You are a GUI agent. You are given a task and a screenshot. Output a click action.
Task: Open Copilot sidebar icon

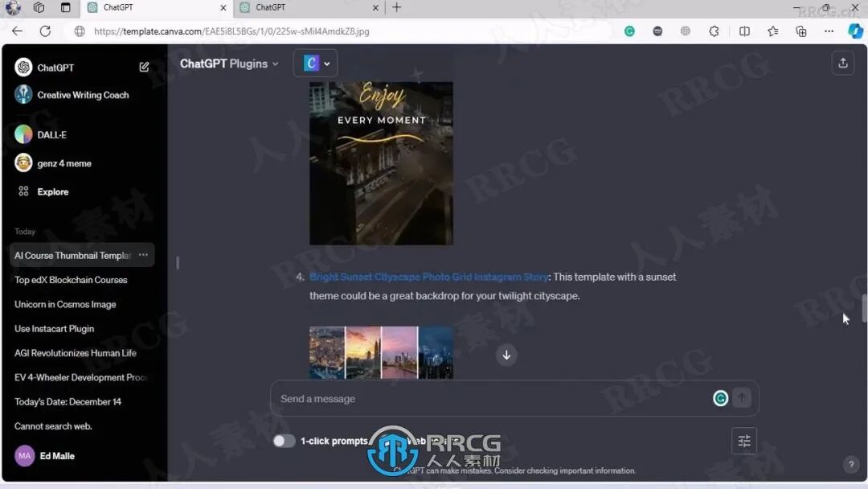pyautogui.click(x=855, y=31)
